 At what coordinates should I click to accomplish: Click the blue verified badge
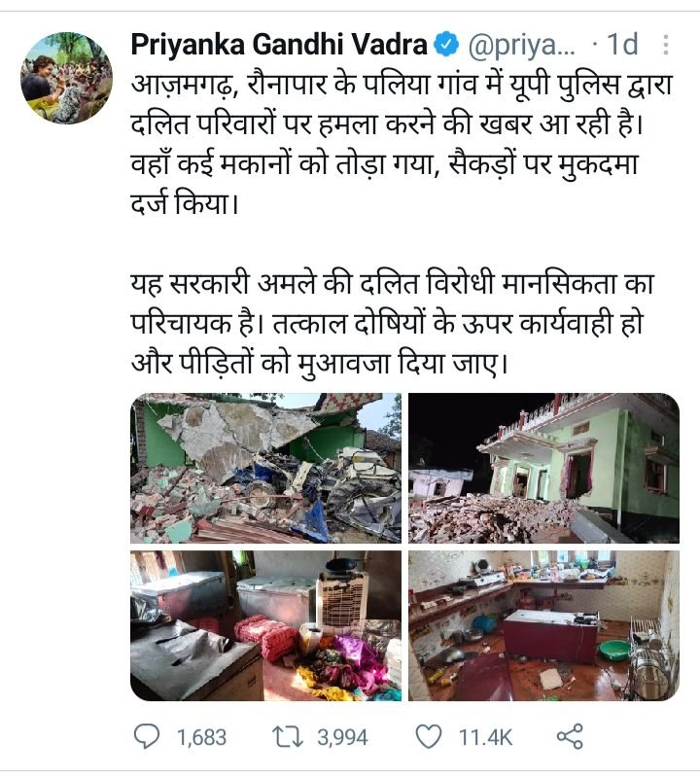click(446, 45)
